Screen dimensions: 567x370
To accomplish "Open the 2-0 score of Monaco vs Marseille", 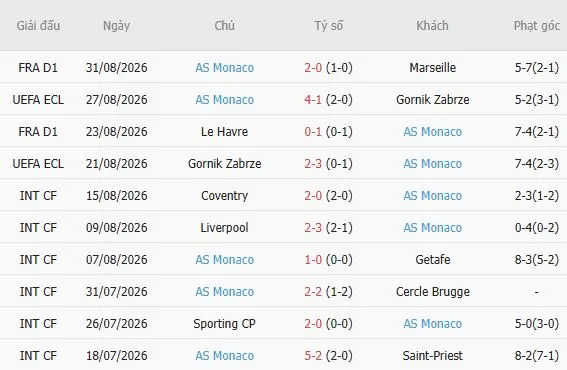I will (313, 68).
